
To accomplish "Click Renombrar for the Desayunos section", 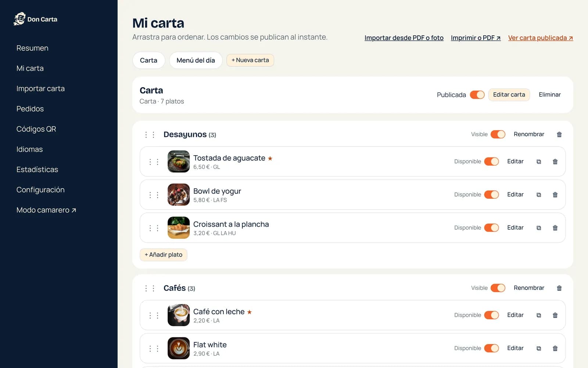I will (x=529, y=134).
